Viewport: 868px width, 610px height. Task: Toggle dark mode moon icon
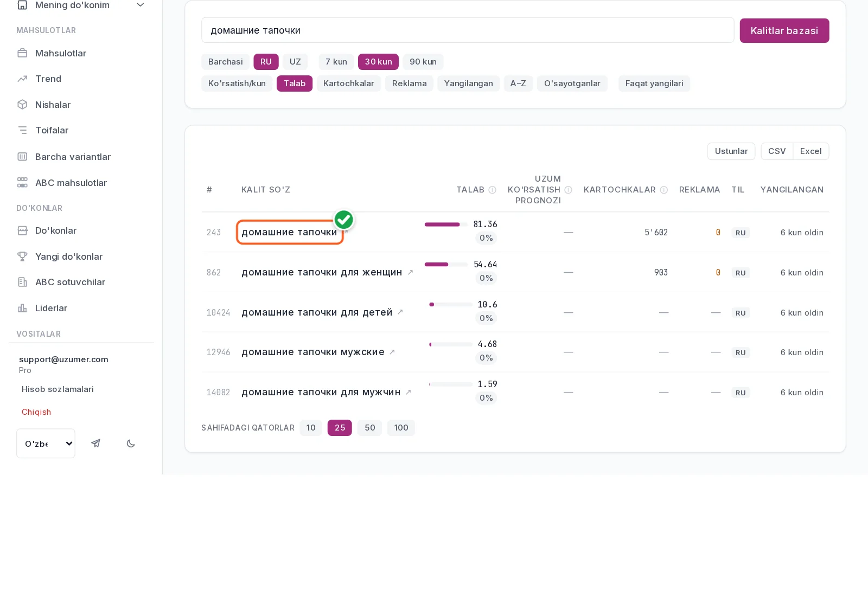pos(131,444)
